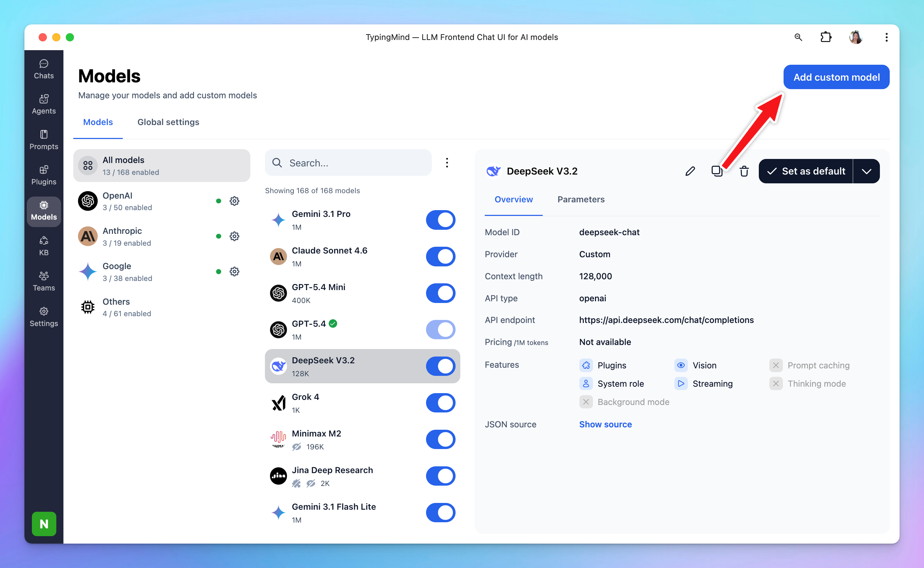Switch off Claude Sonnet 4.6 model
This screenshot has height=568, width=924.
point(440,257)
